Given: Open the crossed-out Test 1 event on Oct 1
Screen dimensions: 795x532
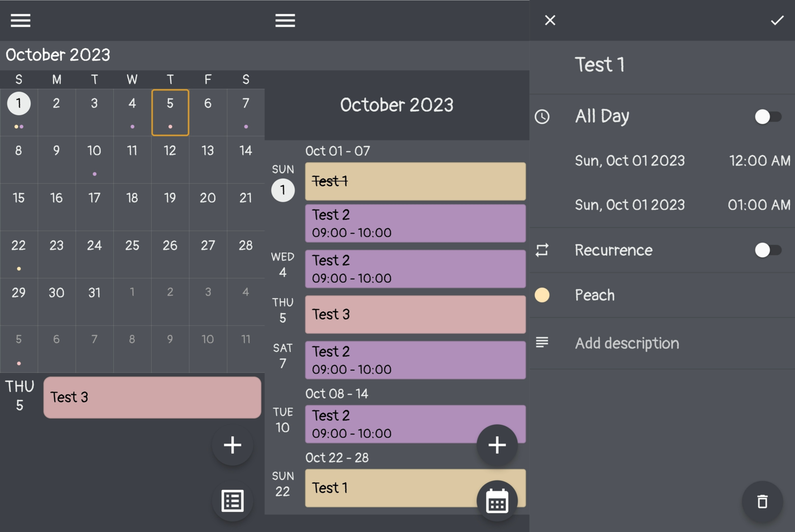Looking at the screenshot, I should pyautogui.click(x=415, y=181).
